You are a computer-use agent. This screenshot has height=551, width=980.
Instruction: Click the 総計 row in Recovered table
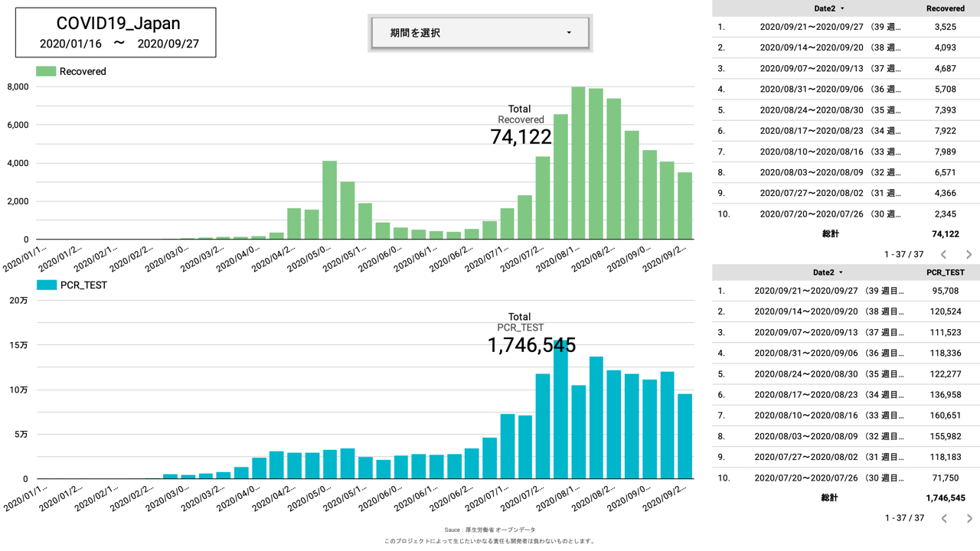(x=830, y=233)
